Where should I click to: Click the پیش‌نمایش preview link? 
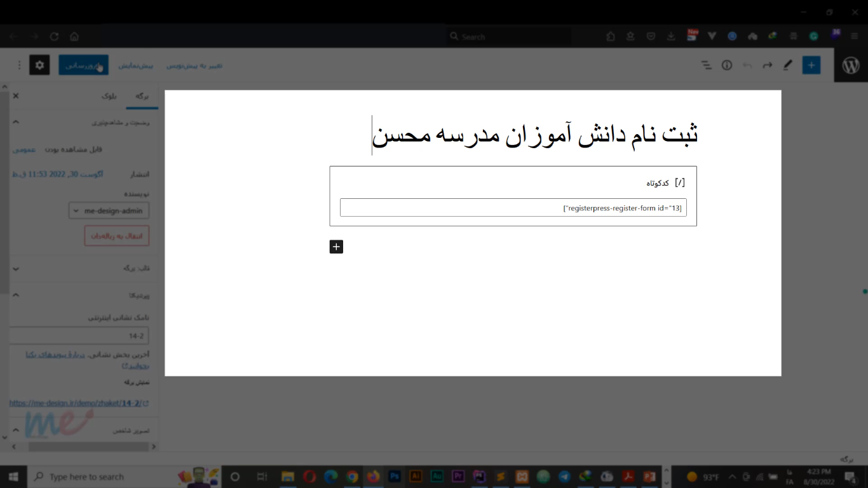click(135, 65)
